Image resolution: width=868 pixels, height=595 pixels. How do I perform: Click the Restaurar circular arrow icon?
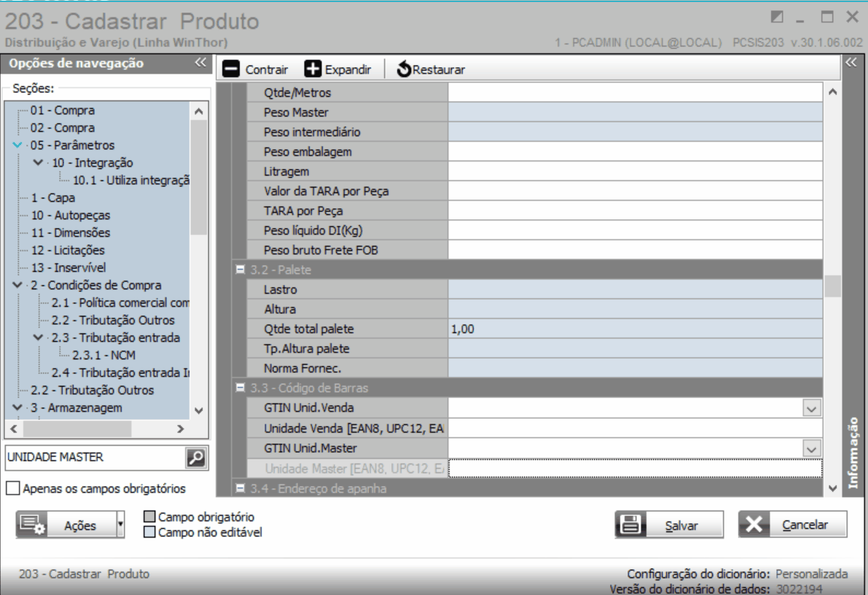(404, 69)
